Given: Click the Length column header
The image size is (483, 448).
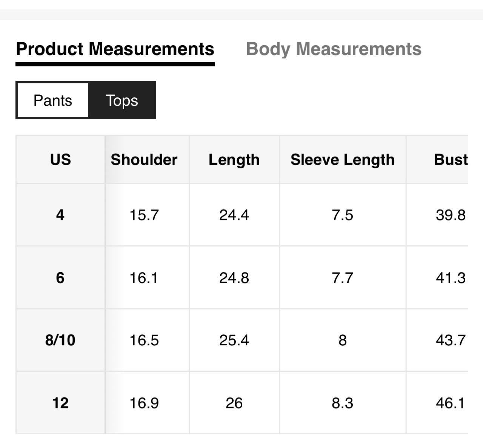Looking at the screenshot, I should pyautogui.click(x=234, y=160).
